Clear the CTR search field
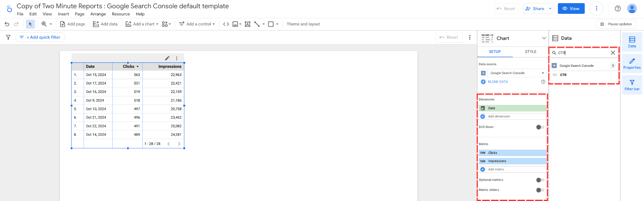Viewport: 644px width, 201px height. (613, 53)
